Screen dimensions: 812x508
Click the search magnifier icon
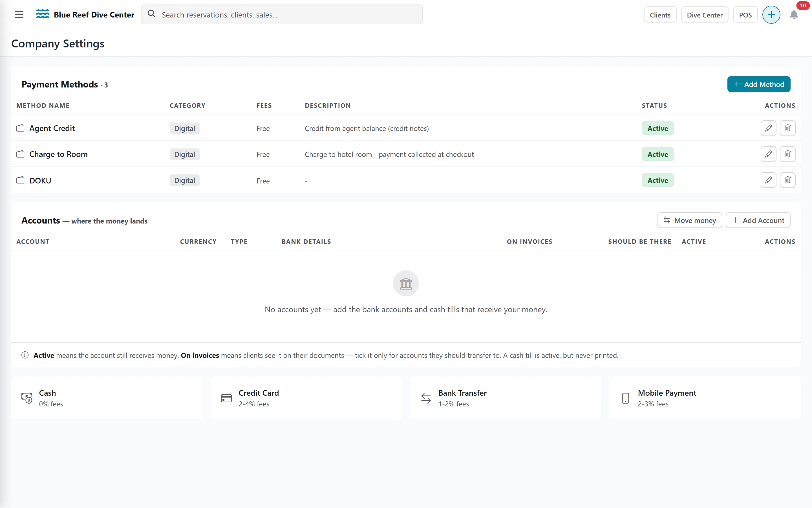[x=152, y=14]
